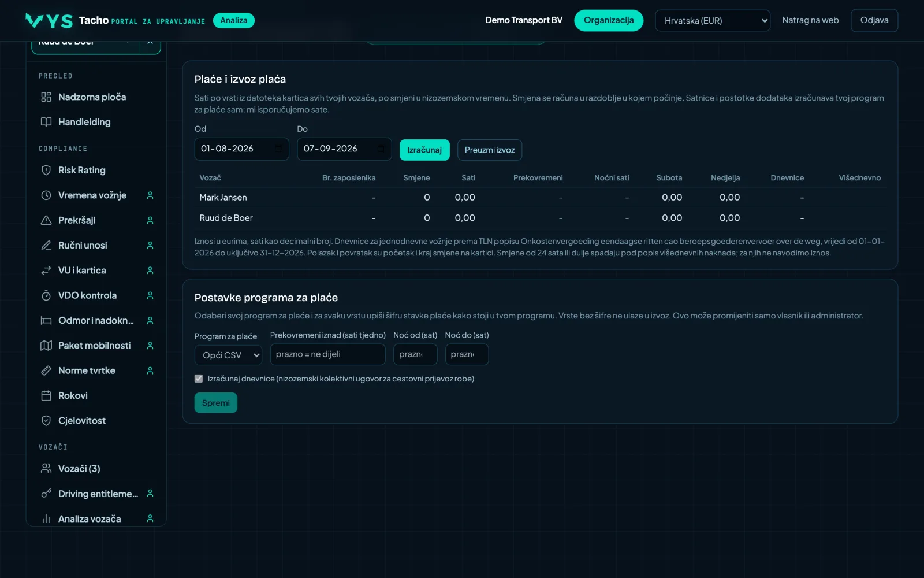Follow the Natrag na web link
Viewport: 924px width, 578px height.
pos(810,20)
